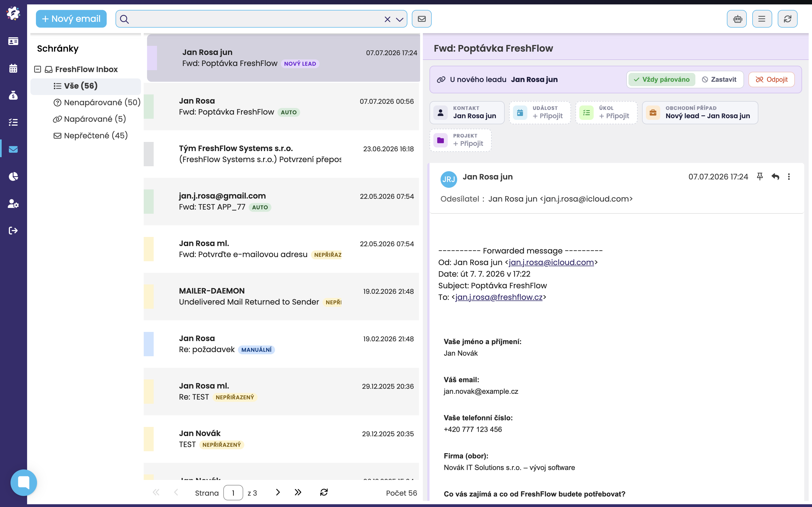812x507 pixels.
Task: Click the JRJ sender avatar
Action: (449, 179)
